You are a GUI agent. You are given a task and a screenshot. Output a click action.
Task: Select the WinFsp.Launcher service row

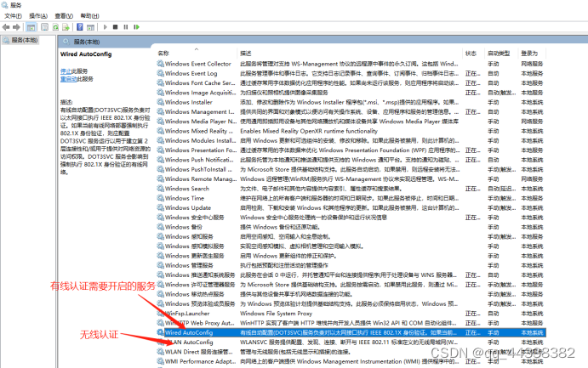pos(351,314)
